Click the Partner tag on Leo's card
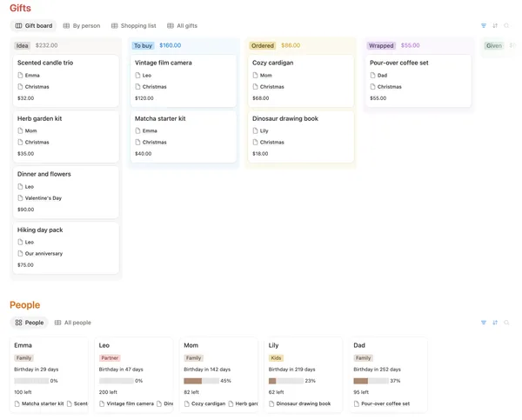 (x=110, y=358)
